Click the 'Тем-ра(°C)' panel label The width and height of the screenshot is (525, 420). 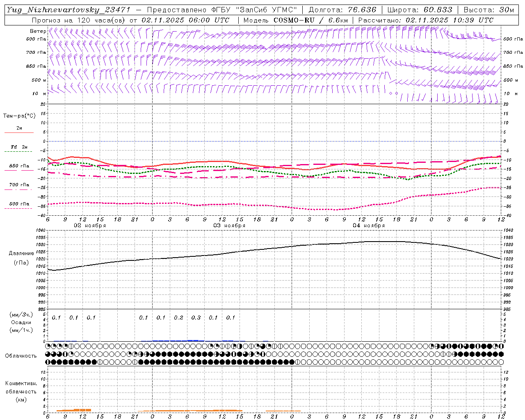coord(19,116)
